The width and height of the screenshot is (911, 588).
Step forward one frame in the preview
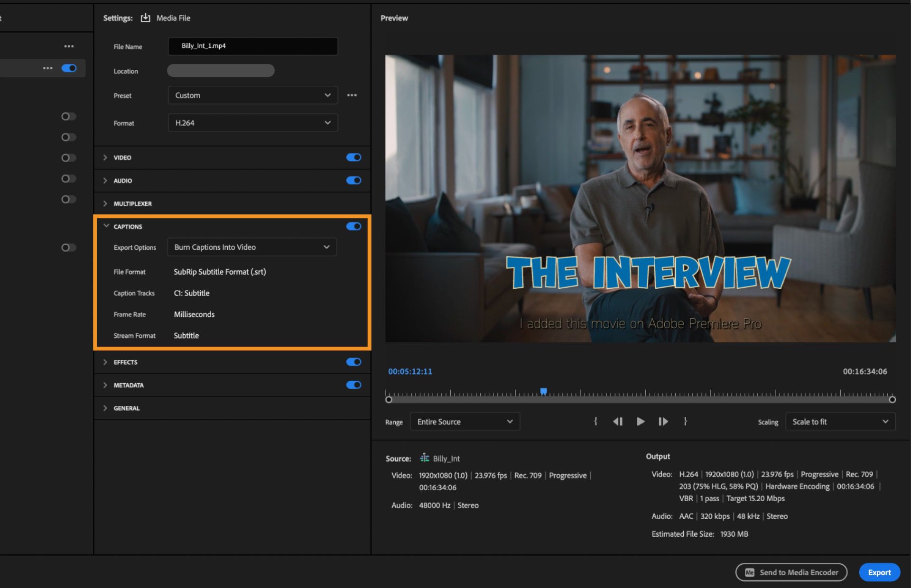(663, 421)
